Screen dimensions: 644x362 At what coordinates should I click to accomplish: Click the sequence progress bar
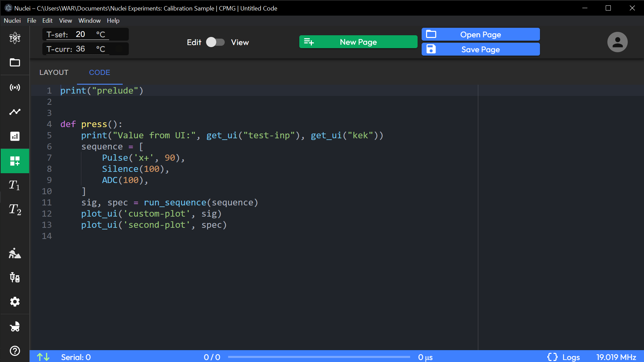pos(319,357)
